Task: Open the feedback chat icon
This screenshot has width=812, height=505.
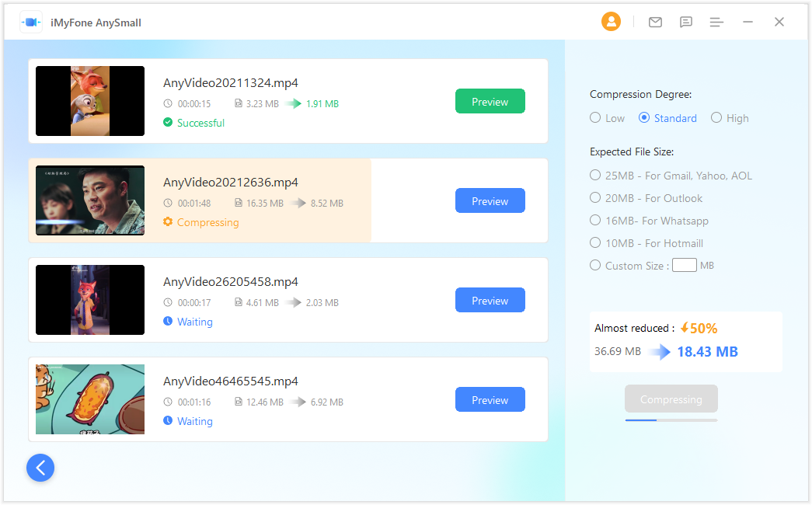Action: coord(685,22)
